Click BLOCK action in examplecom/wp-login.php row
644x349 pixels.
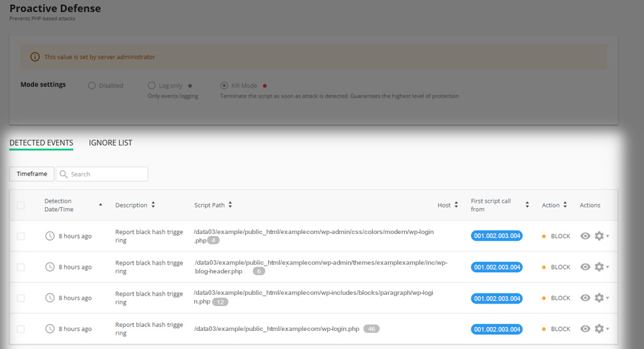pyautogui.click(x=556, y=329)
